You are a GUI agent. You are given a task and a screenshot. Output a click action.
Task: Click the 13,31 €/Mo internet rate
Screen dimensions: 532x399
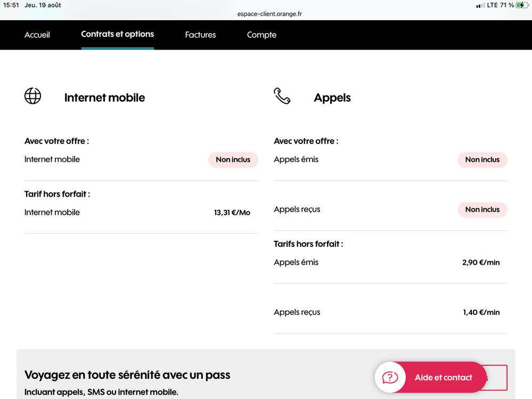[x=232, y=213]
